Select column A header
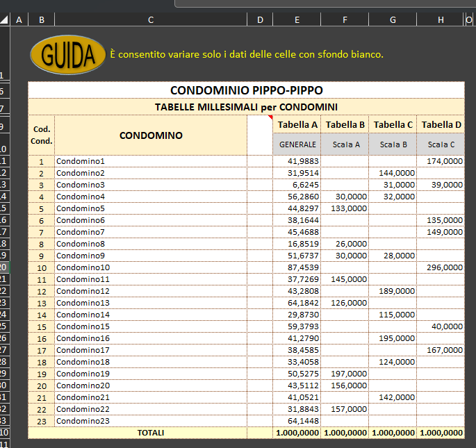476x448 pixels. pos(19,19)
